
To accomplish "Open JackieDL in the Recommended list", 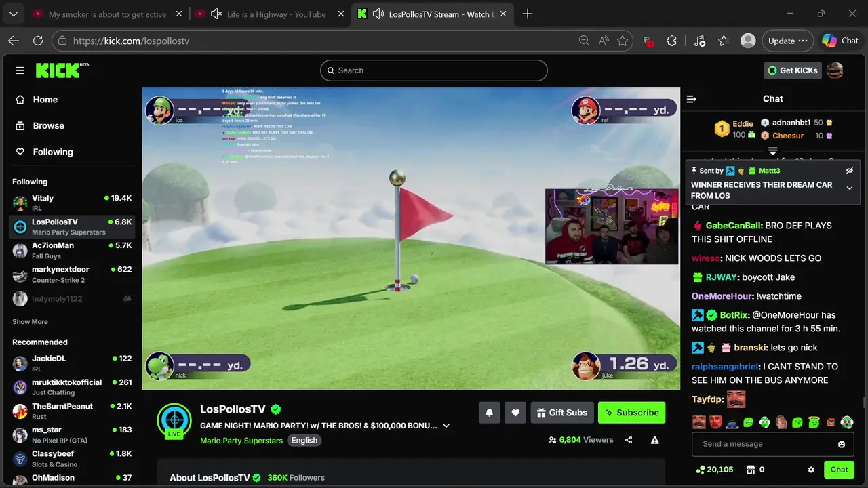I will pyautogui.click(x=72, y=363).
